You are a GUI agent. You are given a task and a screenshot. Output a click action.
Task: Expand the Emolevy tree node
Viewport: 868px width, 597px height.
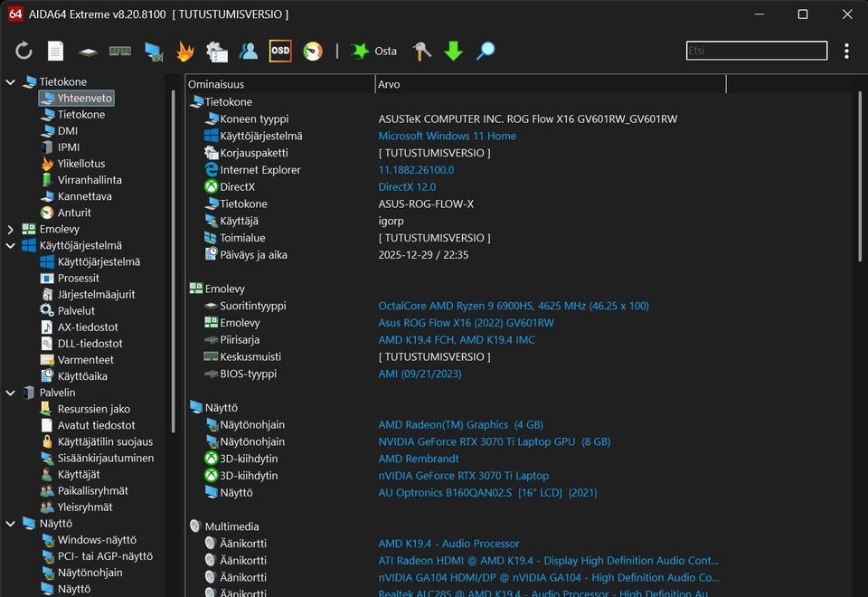click(11, 230)
